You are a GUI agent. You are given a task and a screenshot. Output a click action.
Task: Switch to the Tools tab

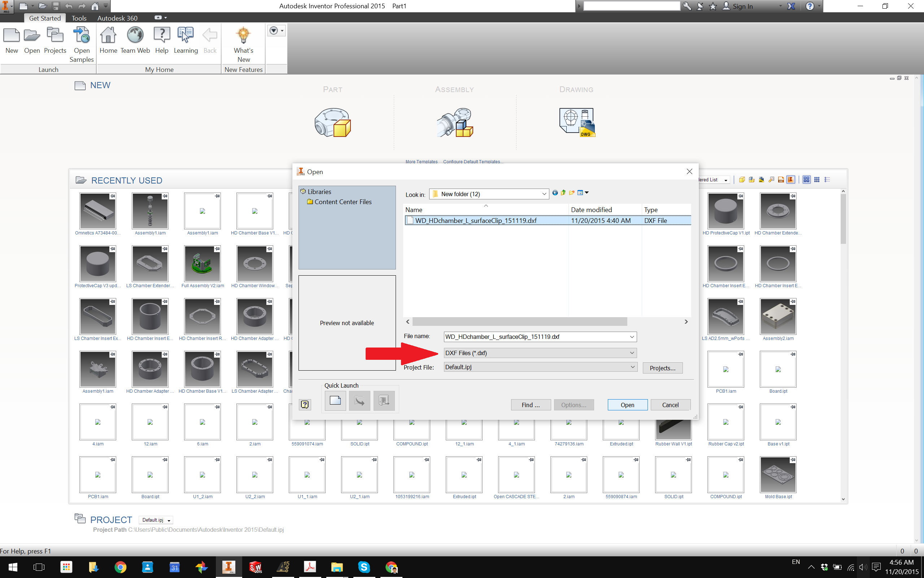[79, 18]
